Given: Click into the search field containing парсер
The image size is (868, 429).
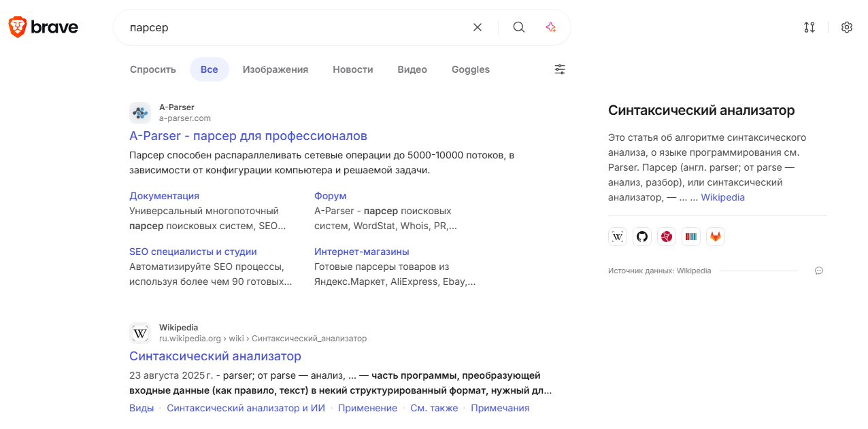Looking at the screenshot, I should tap(293, 27).
